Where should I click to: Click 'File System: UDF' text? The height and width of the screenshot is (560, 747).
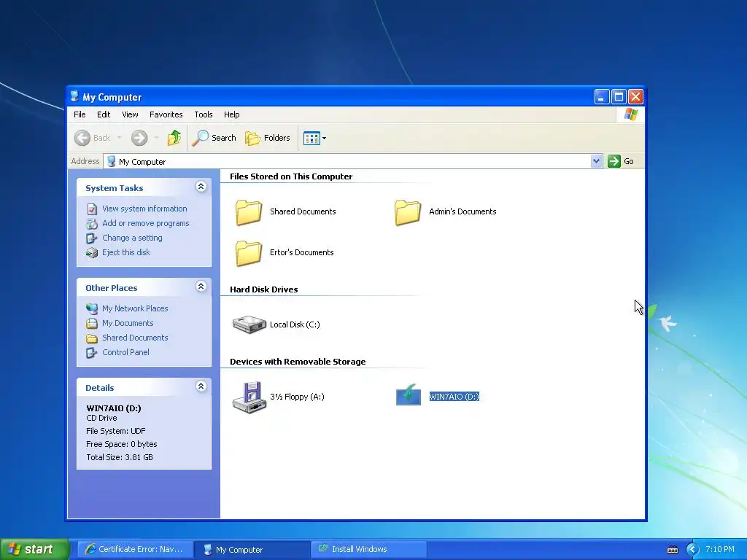(116, 432)
